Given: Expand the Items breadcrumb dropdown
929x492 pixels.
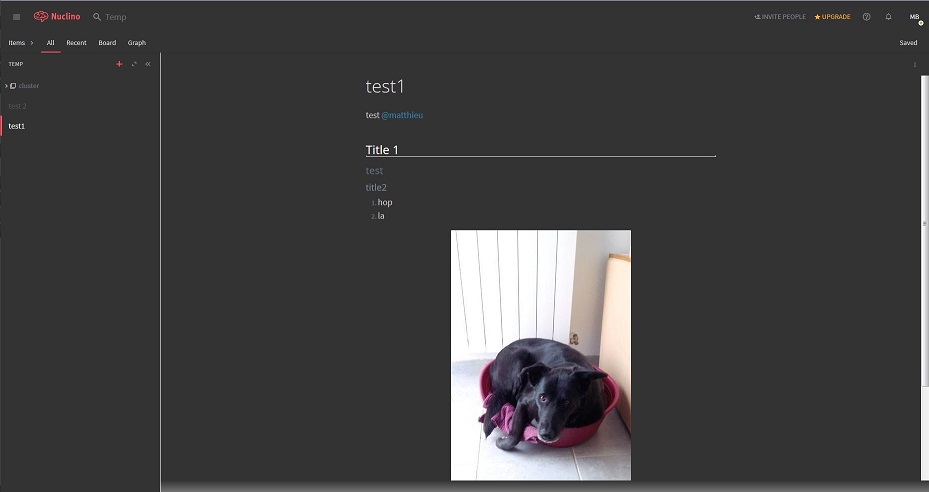Looking at the screenshot, I should pyautogui.click(x=21, y=43).
